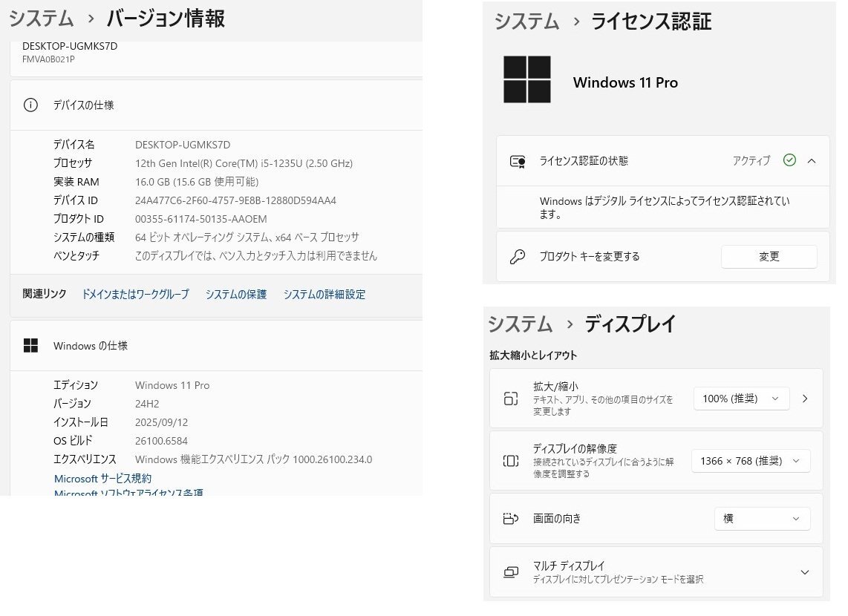Select 64 ビット system type text

click(x=247, y=237)
